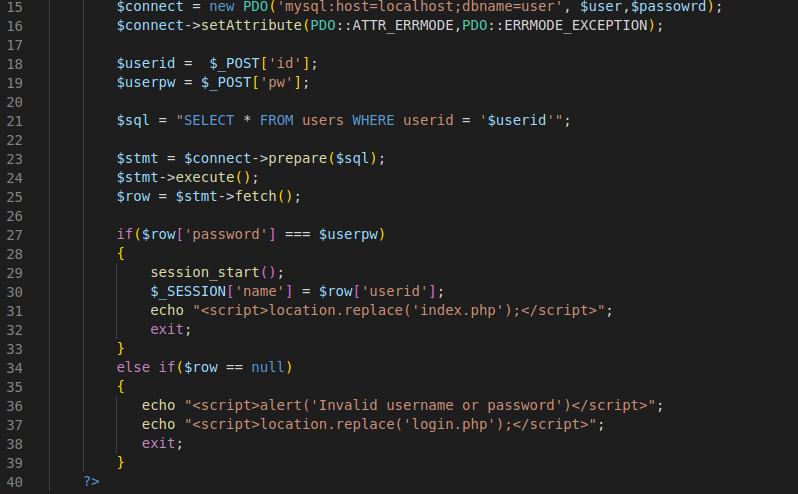Click the closing PHP tag ?>
Image resolution: width=798 pixels, height=494 pixels.
(x=92, y=481)
